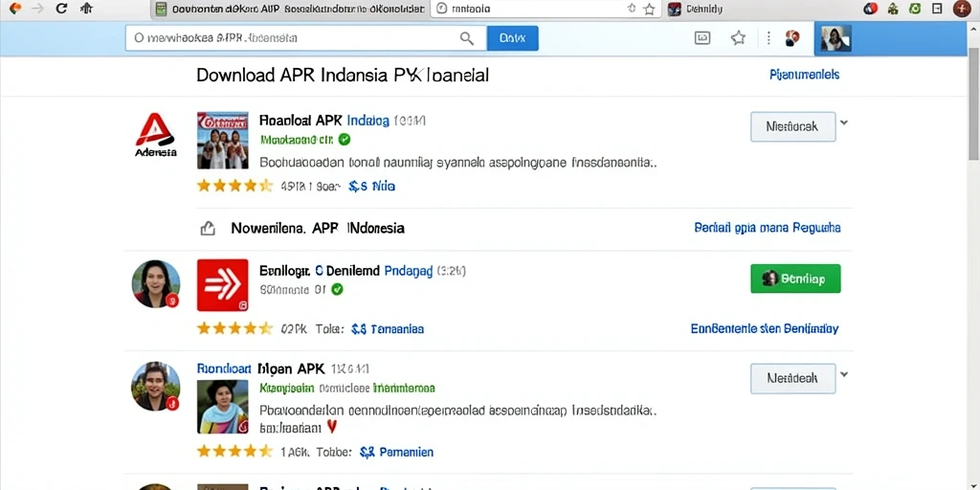Click the Mesfiorek button in first result
Viewport: 980px width, 490px height.
[792, 127]
